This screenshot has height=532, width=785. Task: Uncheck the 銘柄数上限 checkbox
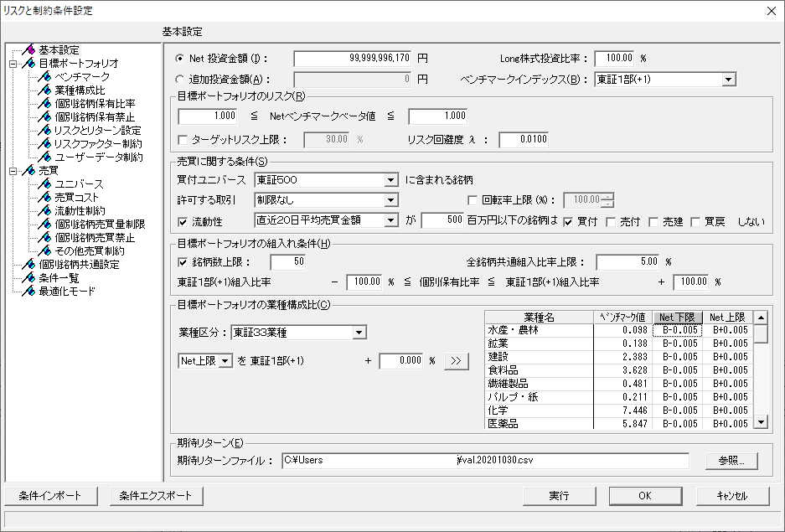click(x=184, y=262)
